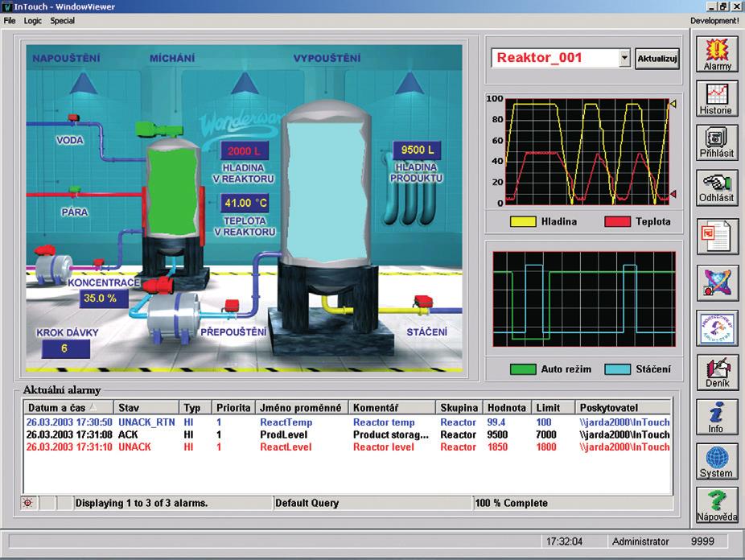Viewport: 745px width, 560px height.
Task: Click the Auto režim/Stáčení trend chart
Action: (x=584, y=299)
